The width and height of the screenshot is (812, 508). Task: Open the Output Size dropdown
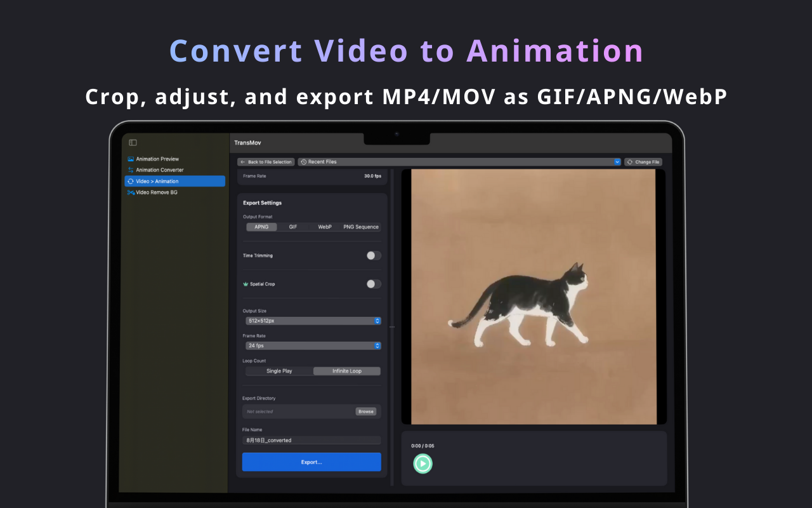(x=313, y=321)
